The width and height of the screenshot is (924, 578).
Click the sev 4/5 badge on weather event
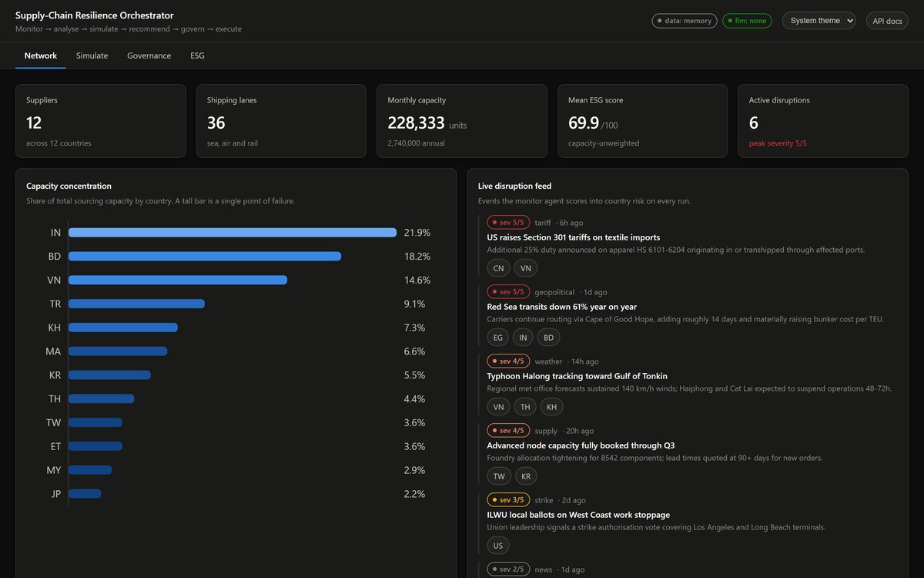point(508,361)
